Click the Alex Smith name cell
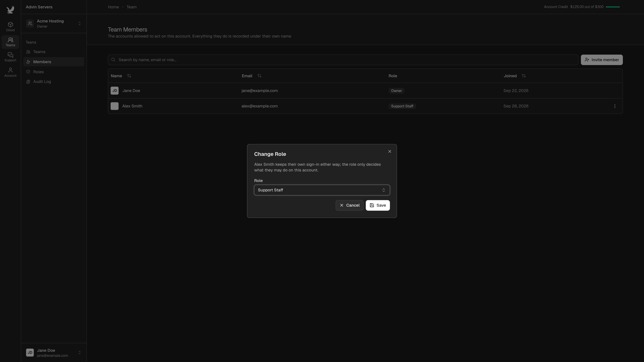The width and height of the screenshot is (644, 362). 132,106
